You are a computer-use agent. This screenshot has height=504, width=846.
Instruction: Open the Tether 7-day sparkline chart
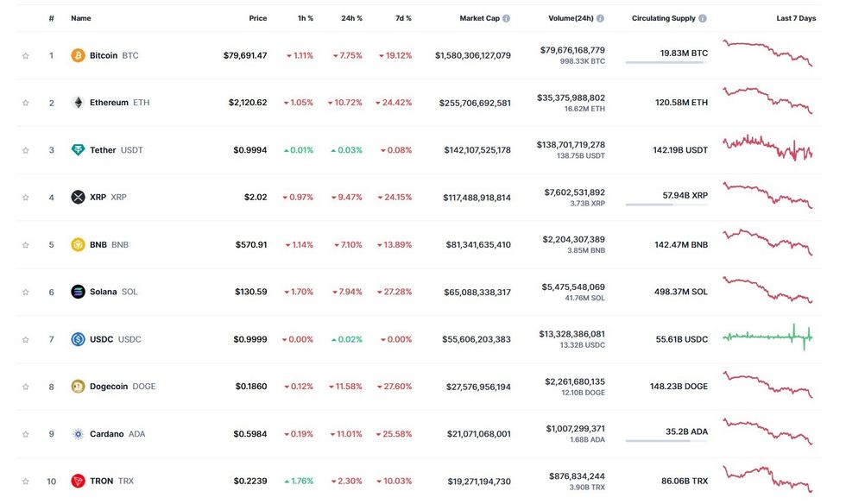[767, 148]
